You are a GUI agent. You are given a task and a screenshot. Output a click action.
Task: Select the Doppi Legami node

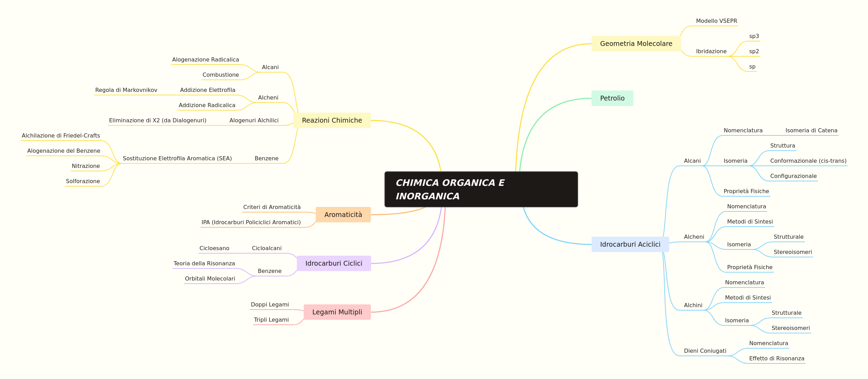[270, 305]
